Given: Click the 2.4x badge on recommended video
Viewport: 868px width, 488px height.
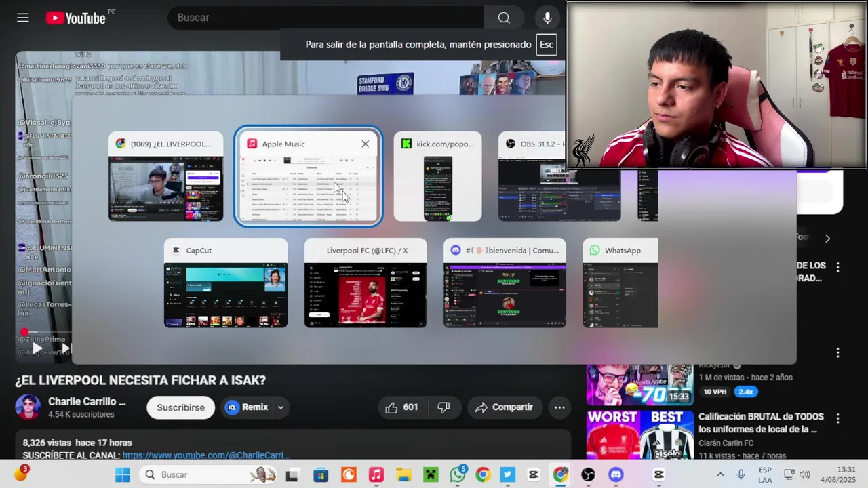Looking at the screenshot, I should point(746,392).
